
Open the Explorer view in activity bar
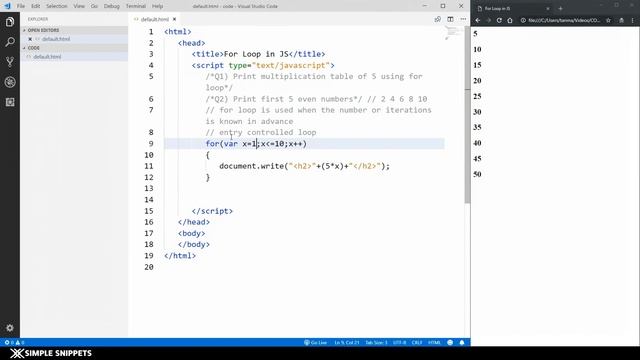coord(10,22)
